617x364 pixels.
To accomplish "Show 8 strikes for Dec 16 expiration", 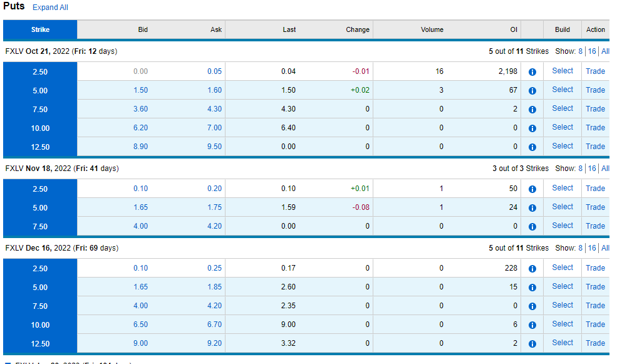I will (x=580, y=248).
